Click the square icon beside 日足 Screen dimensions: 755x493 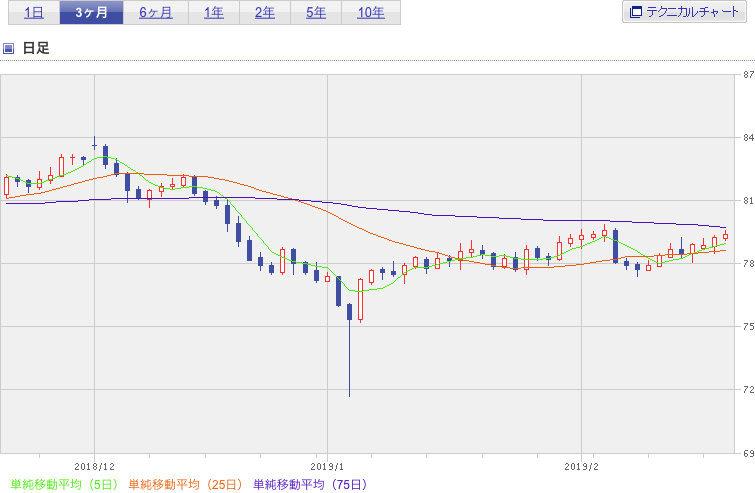pos(8,48)
